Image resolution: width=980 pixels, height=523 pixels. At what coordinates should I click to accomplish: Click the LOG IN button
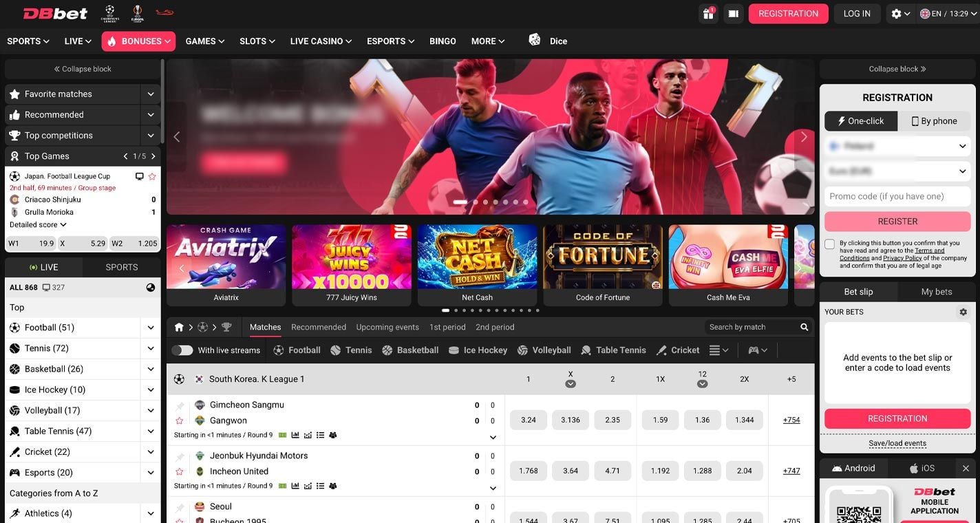pos(857,14)
